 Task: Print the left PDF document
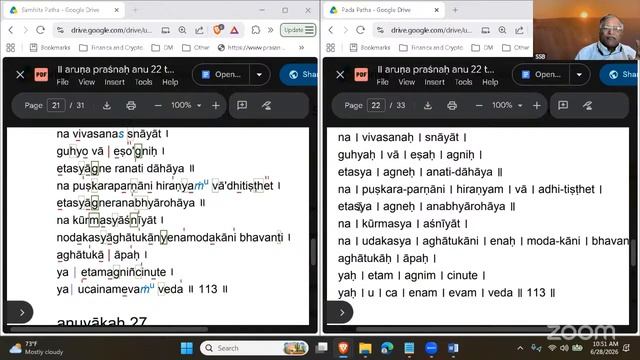point(131,106)
